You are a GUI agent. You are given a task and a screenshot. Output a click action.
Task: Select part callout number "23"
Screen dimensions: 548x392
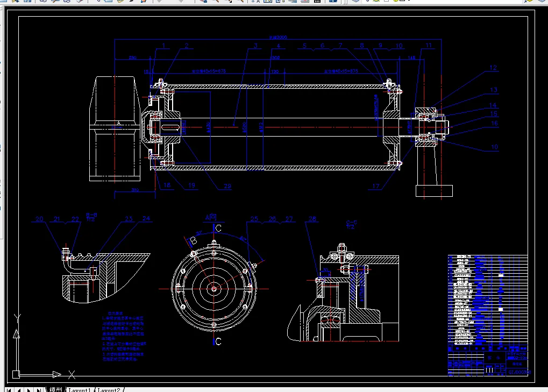click(129, 219)
